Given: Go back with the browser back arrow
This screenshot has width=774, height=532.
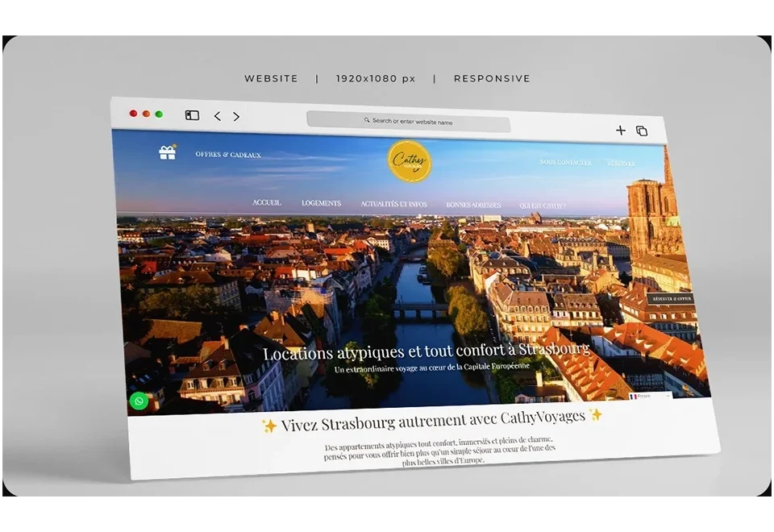Looking at the screenshot, I should (x=217, y=116).
